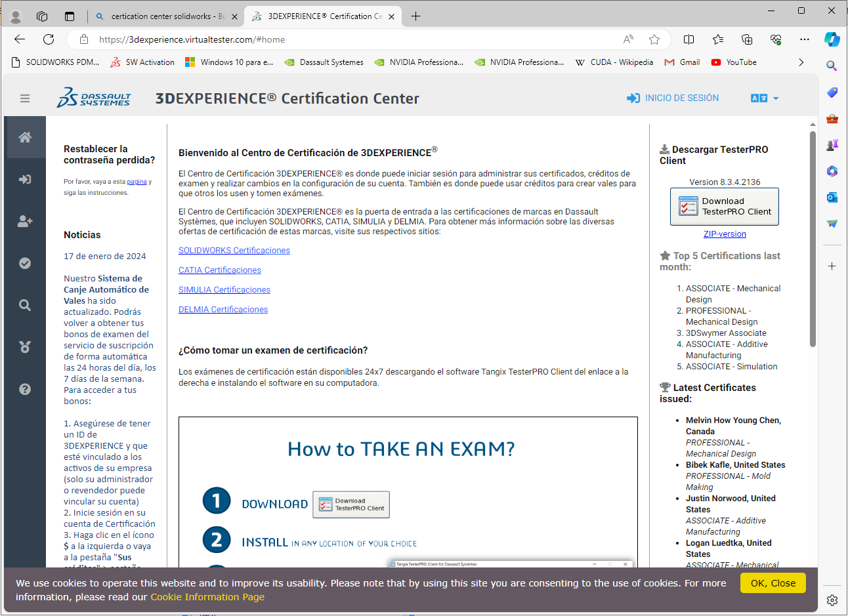Open Windows 10 para e... bookmark
The image size is (848, 616).
(x=229, y=62)
